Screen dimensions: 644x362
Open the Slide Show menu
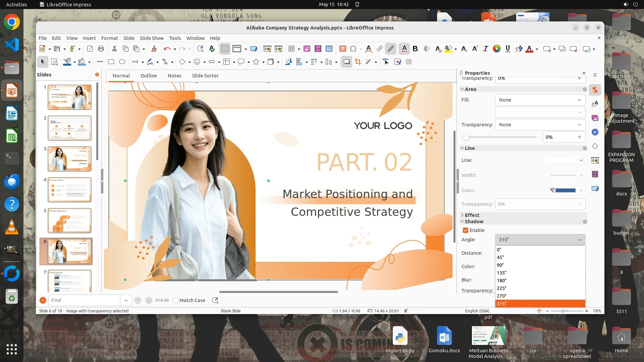pyautogui.click(x=152, y=38)
